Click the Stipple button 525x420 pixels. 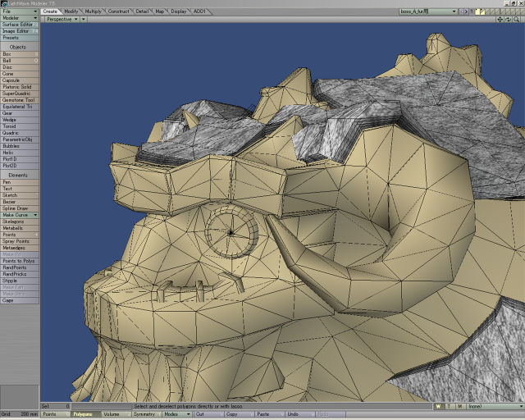(x=20, y=281)
